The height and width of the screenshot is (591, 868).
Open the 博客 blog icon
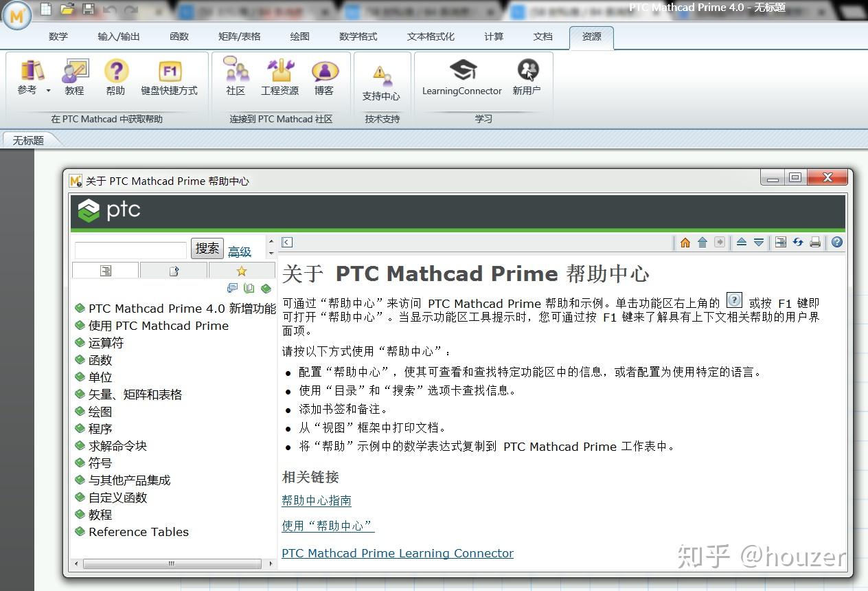(324, 77)
